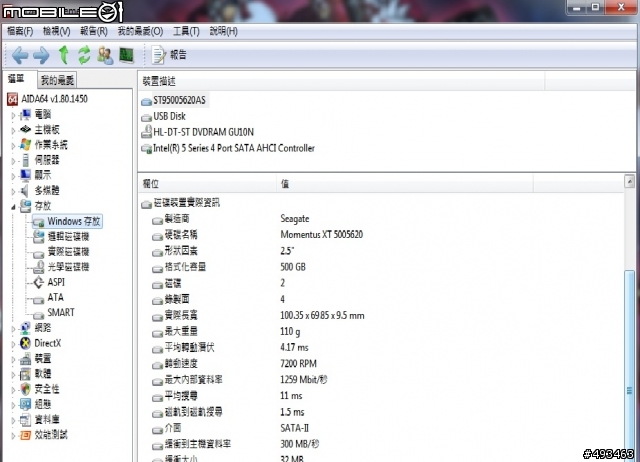Screen dimensions: 640x462
Task: Click the details pane vertical scrollbar thumb
Action: (629, 367)
